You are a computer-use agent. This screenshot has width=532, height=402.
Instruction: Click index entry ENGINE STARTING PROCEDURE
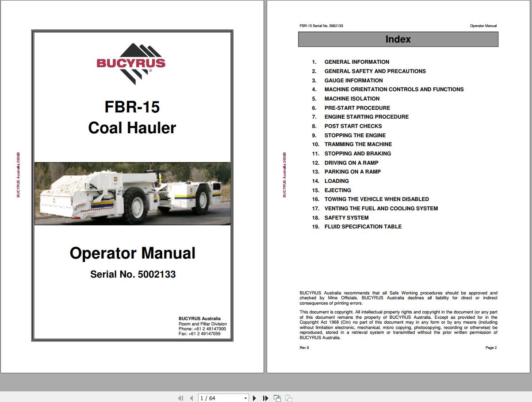pyautogui.click(x=367, y=117)
